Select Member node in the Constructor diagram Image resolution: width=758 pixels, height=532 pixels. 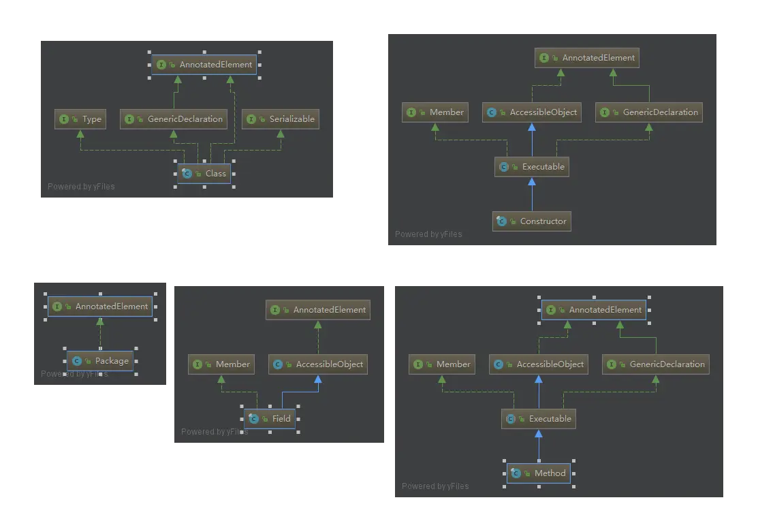tap(435, 112)
